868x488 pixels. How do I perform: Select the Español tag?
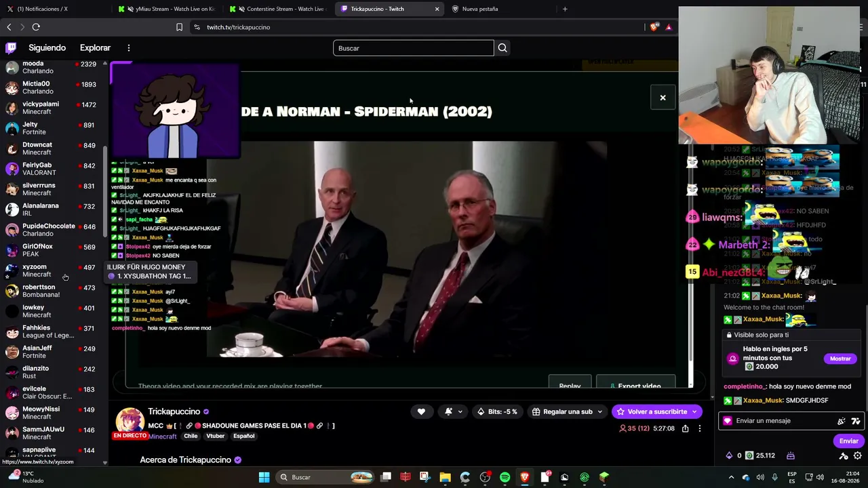(244, 436)
